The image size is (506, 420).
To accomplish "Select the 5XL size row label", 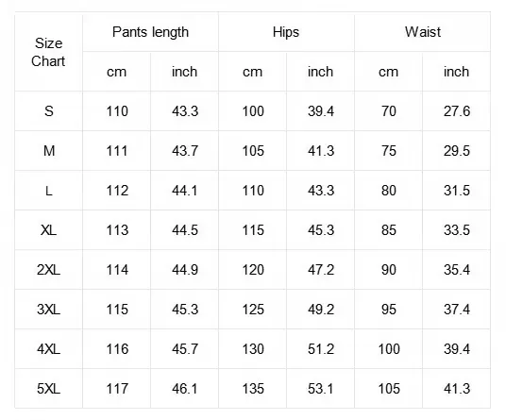I will point(48,389).
